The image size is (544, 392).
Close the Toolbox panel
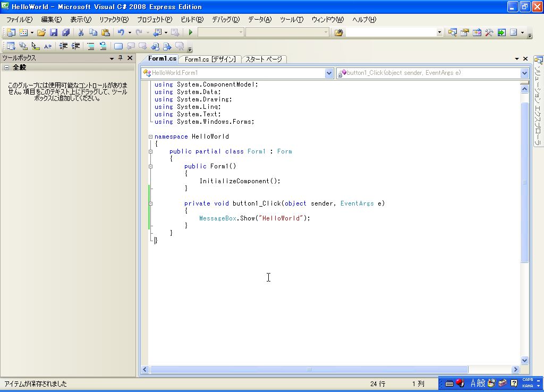pyautogui.click(x=130, y=58)
